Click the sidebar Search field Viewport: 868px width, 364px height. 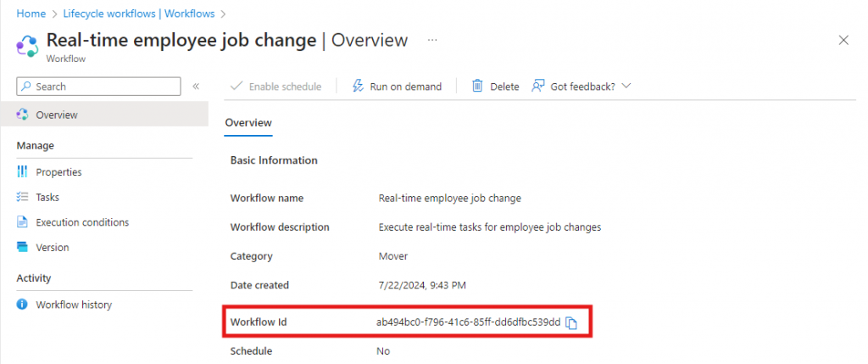98,87
